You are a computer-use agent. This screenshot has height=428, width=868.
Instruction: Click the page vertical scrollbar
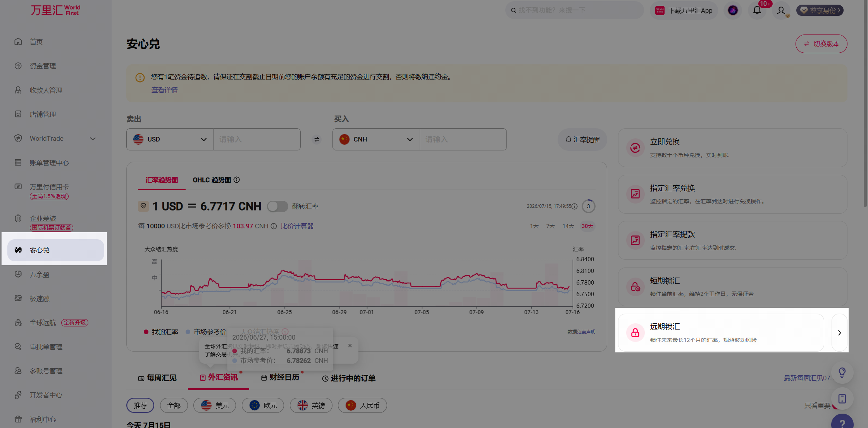coord(865,104)
